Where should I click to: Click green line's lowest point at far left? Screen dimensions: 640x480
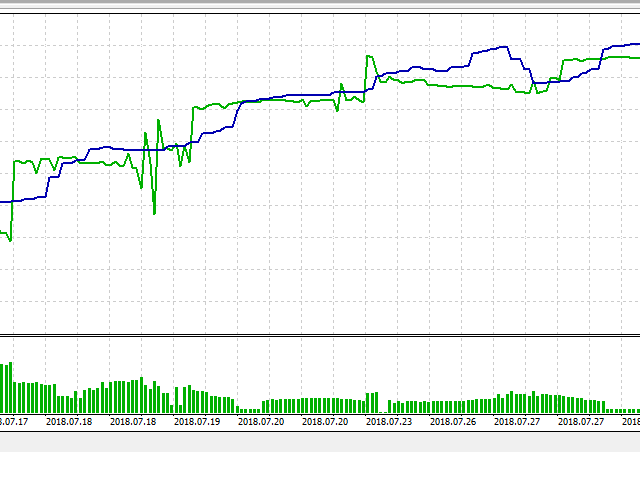10,240
